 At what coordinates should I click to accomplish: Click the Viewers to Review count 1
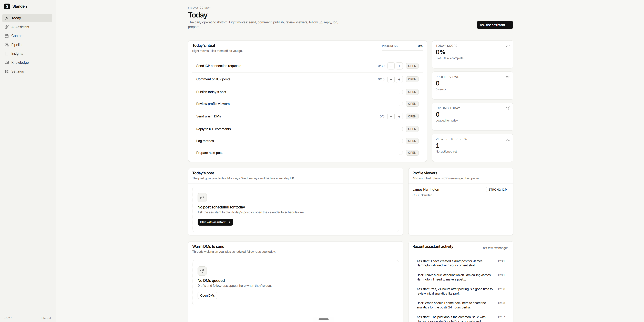click(437, 146)
